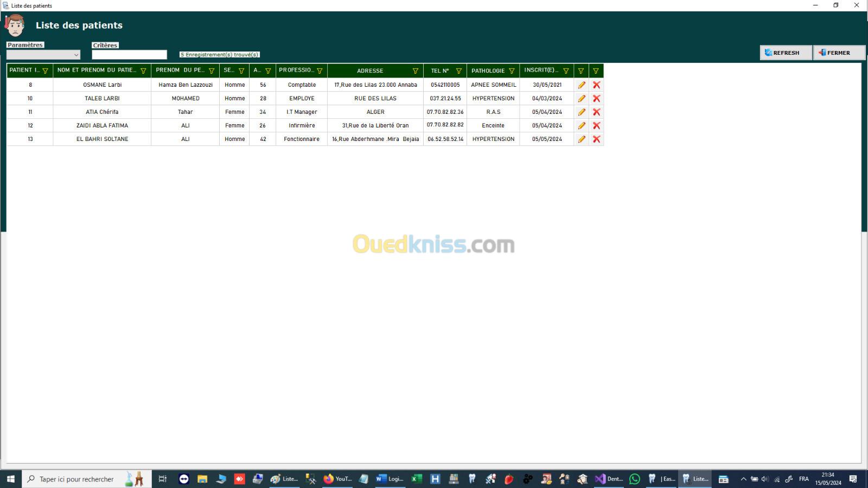Click the FERMER button

(x=839, y=53)
